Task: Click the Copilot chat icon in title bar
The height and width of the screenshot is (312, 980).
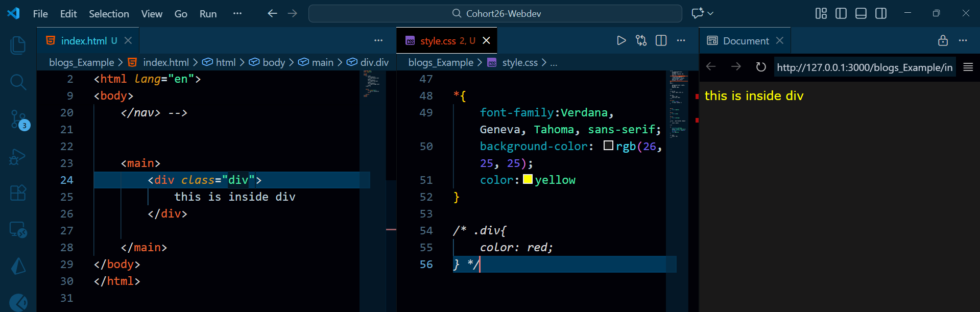Action: tap(697, 13)
